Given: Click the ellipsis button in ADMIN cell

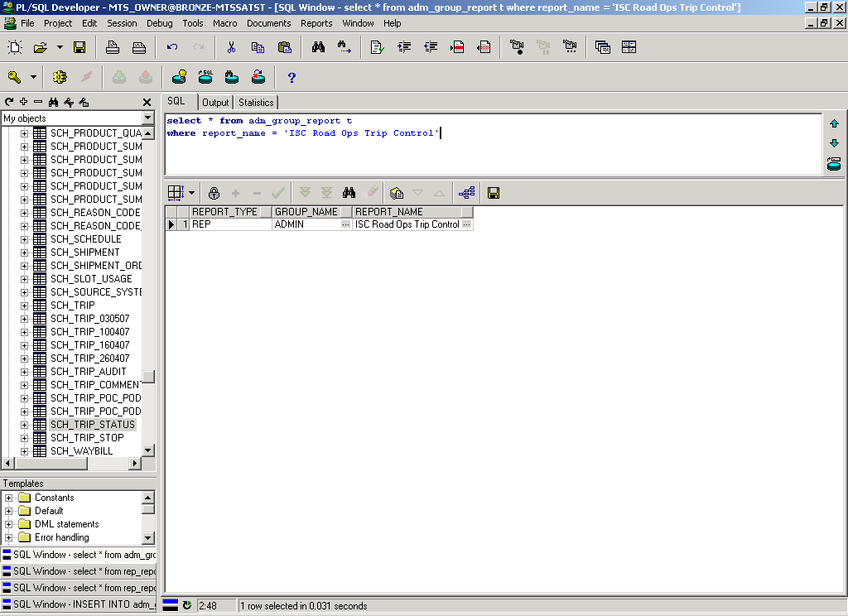Looking at the screenshot, I should tap(345, 224).
